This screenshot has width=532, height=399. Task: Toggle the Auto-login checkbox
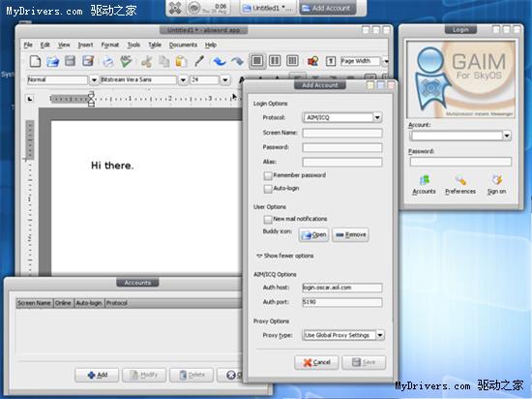[x=268, y=189]
